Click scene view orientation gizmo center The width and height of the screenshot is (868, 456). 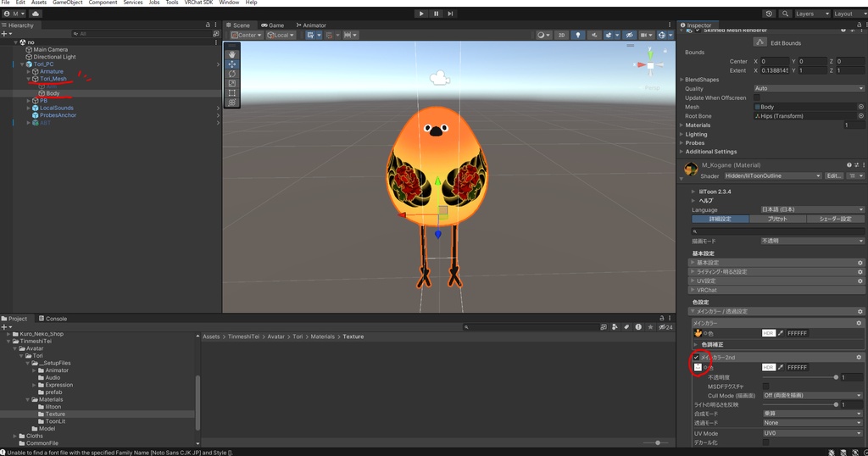650,65
